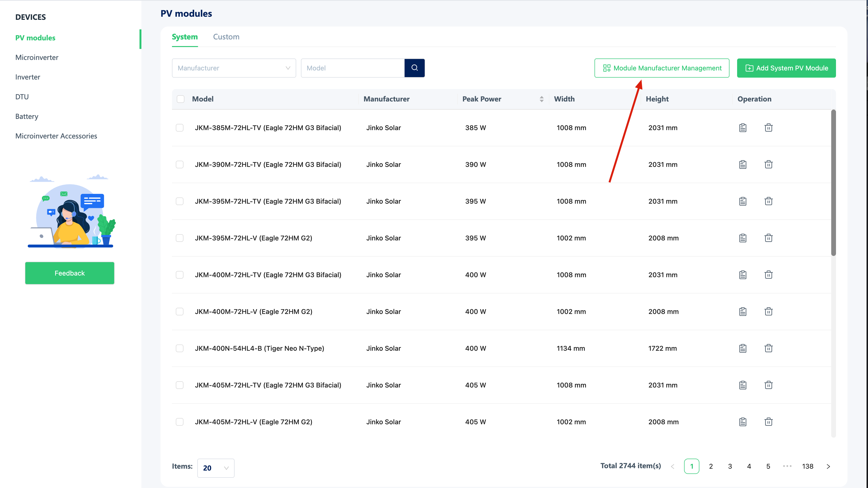Check the JKM-395M-72HL-TV row checkbox
Image resolution: width=868 pixels, height=488 pixels.
(180, 202)
